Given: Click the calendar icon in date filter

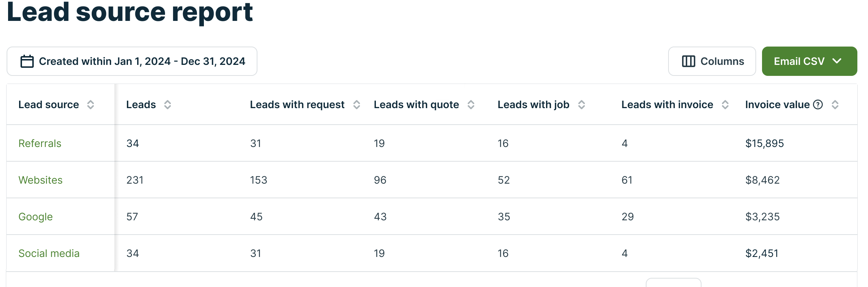Looking at the screenshot, I should click(27, 61).
